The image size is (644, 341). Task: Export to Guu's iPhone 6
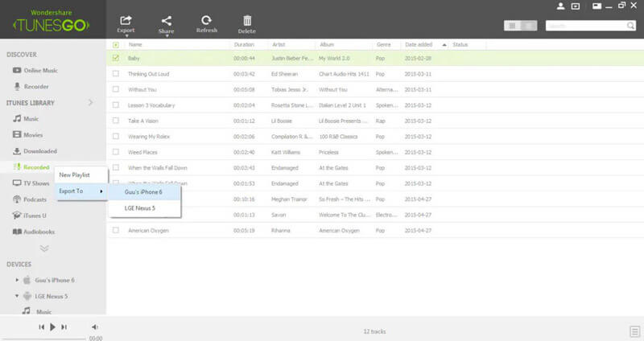(145, 192)
